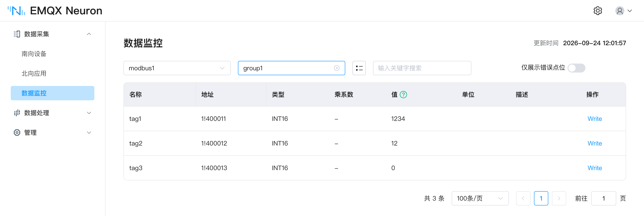Click Write for tag3
The image size is (644, 216).
(595, 168)
